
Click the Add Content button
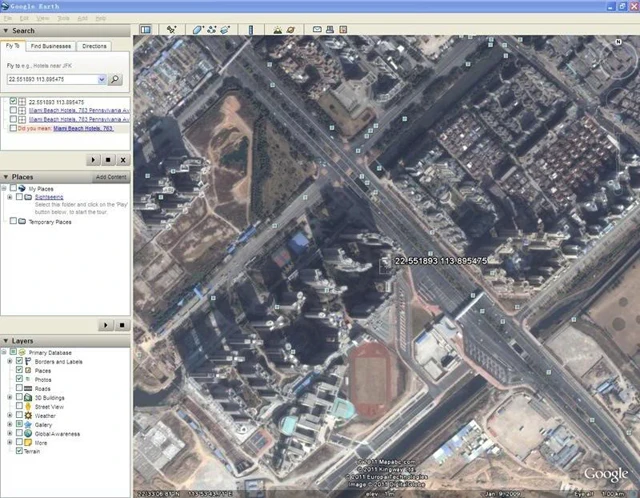click(110, 177)
